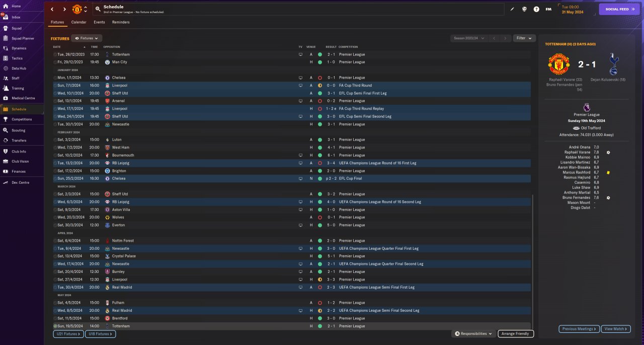Switch to the Events tab
The image size is (644, 345).
click(x=99, y=22)
